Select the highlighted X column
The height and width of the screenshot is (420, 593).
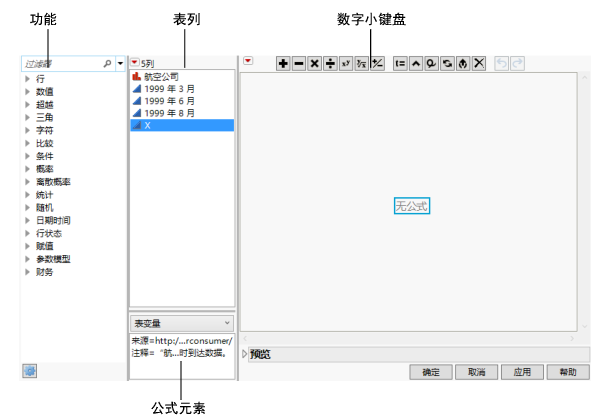(182, 125)
